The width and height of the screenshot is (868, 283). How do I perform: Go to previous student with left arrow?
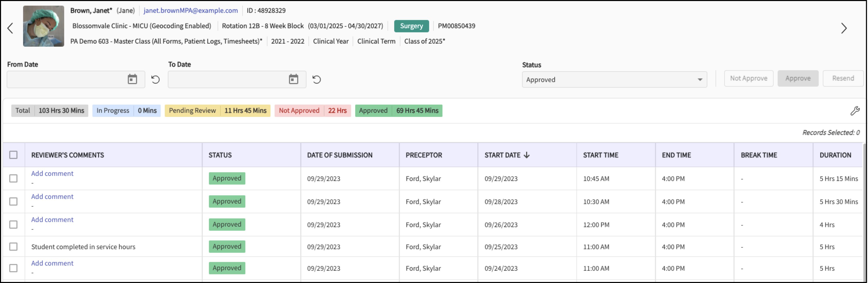11,28
